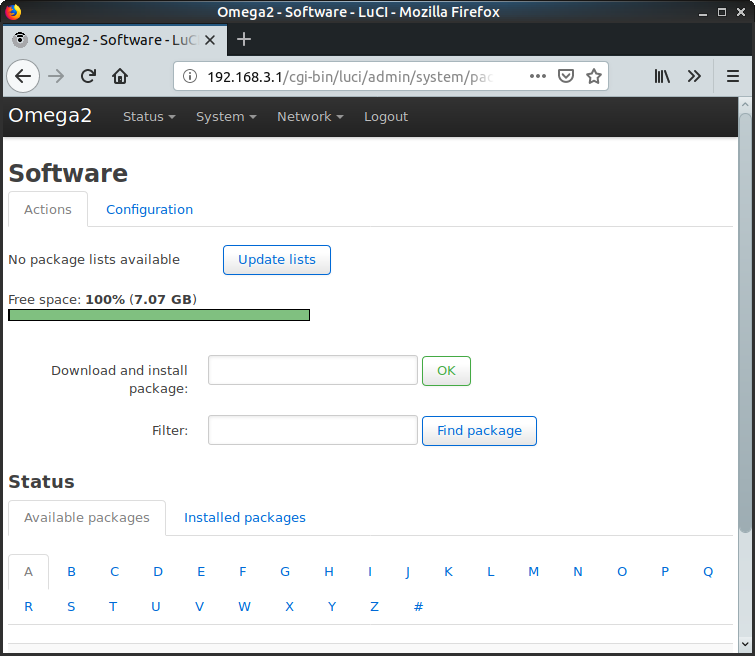Show packages starting with Y
Image resolution: width=755 pixels, height=656 pixels.
(x=332, y=607)
